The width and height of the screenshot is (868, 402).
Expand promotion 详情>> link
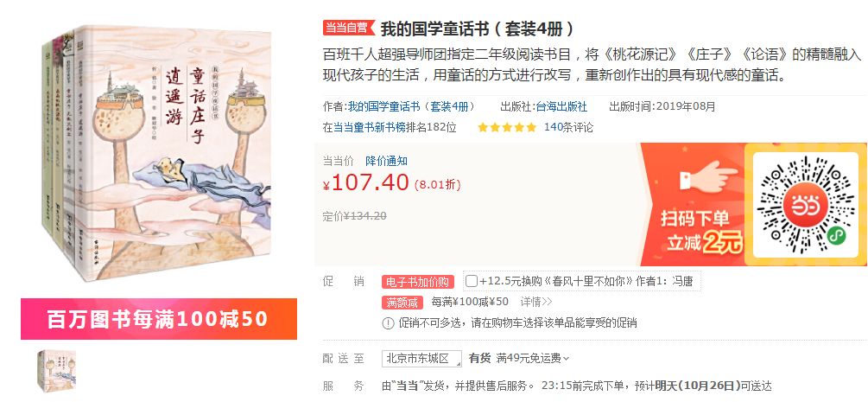tap(535, 303)
